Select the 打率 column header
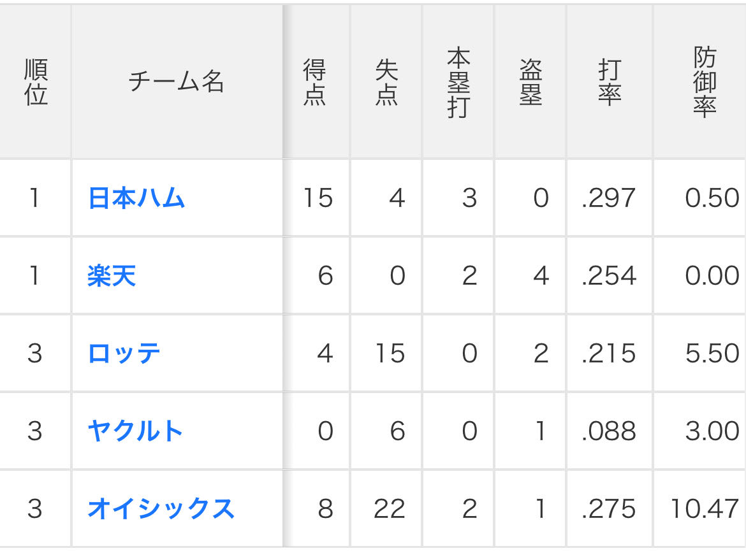 click(x=610, y=82)
